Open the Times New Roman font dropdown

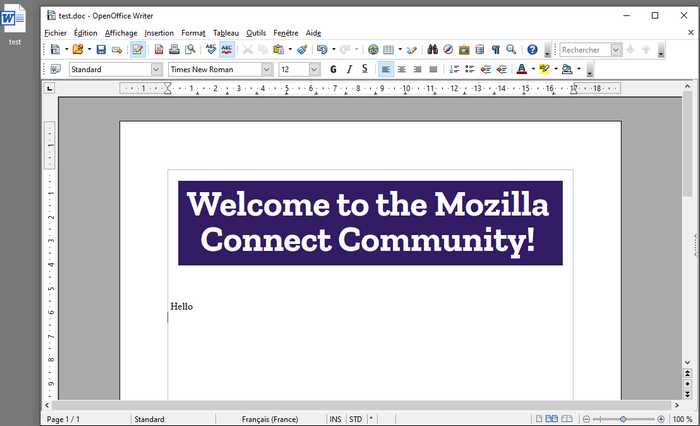pos(267,70)
